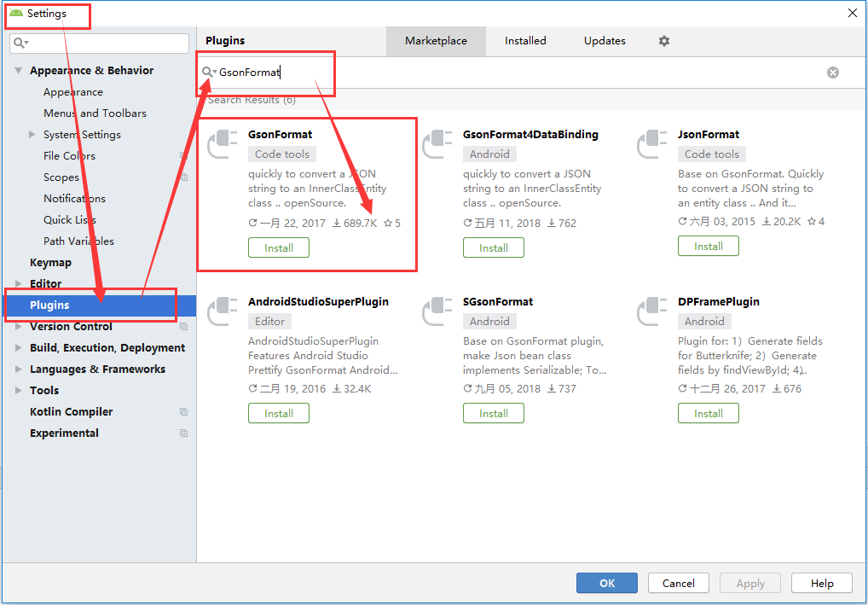Install the SGsonFormat plugin
The width and height of the screenshot is (868, 605).
[x=493, y=413]
